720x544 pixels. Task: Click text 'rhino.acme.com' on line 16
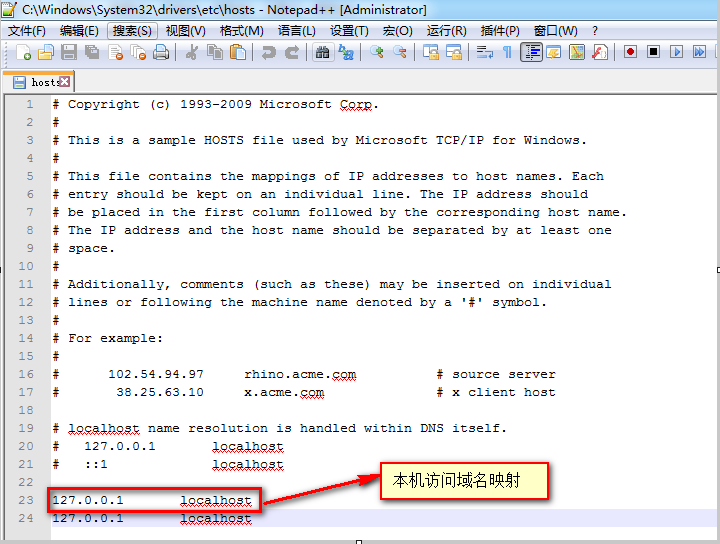coord(300,375)
